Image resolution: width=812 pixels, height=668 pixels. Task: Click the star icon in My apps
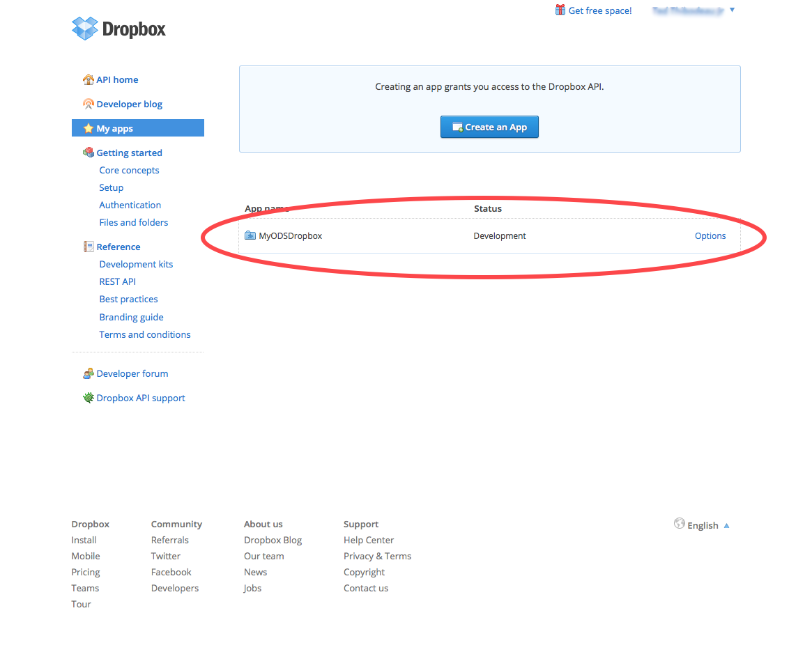[x=89, y=128]
